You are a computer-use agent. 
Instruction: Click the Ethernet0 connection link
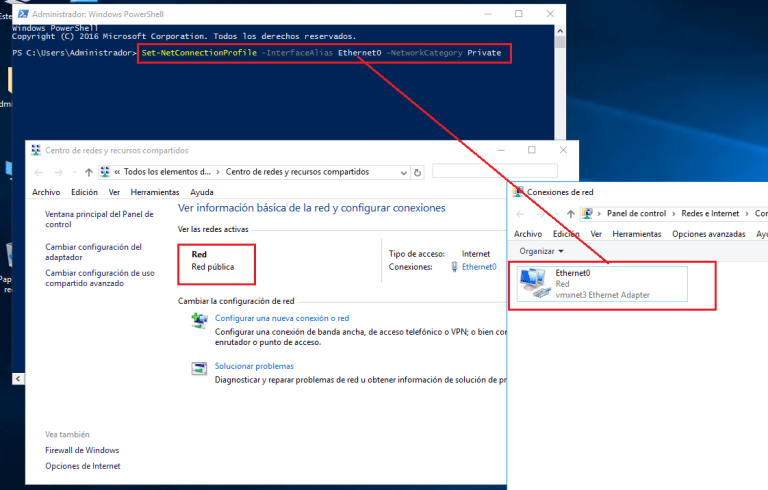[479, 267]
